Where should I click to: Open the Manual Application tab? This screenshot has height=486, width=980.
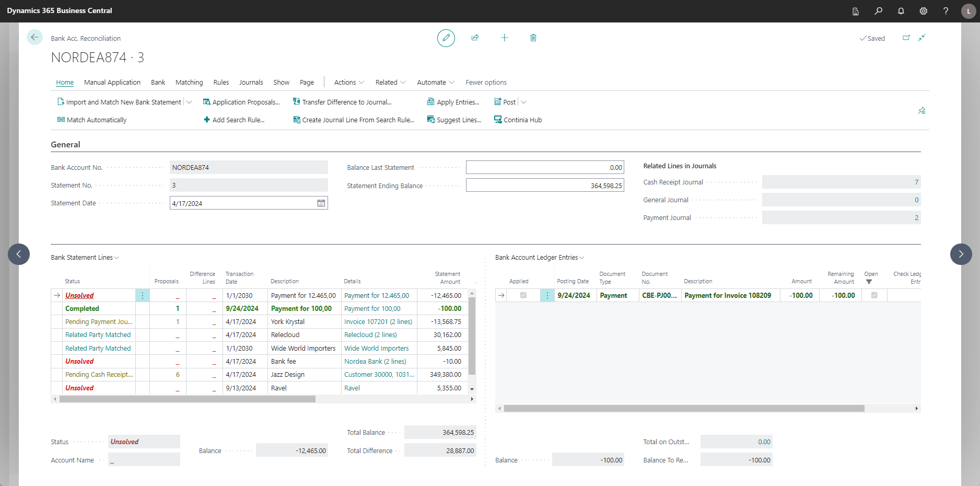click(112, 82)
